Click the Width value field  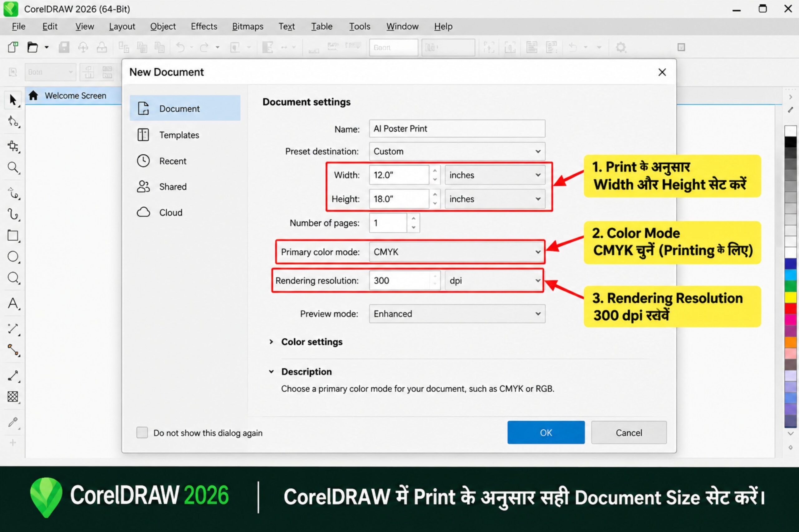coord(399,175)
